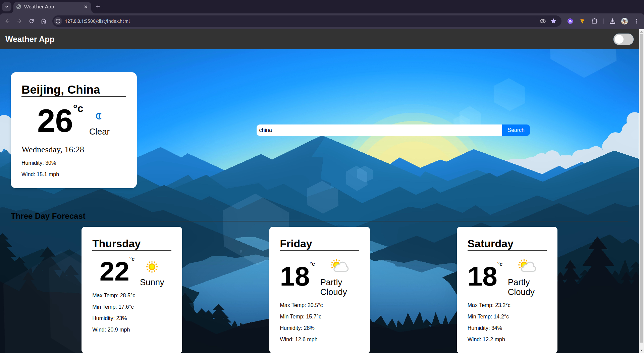The width and height of the screenshot is (644, 353).
Task: Click the Clear condition label
Action: click(x=99, y=132)
